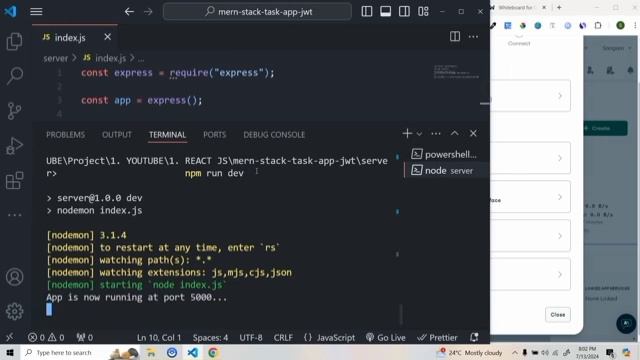This screenshot has height=360, width=640.
Task: Open the Extensions view
Action: click(14, 180)
